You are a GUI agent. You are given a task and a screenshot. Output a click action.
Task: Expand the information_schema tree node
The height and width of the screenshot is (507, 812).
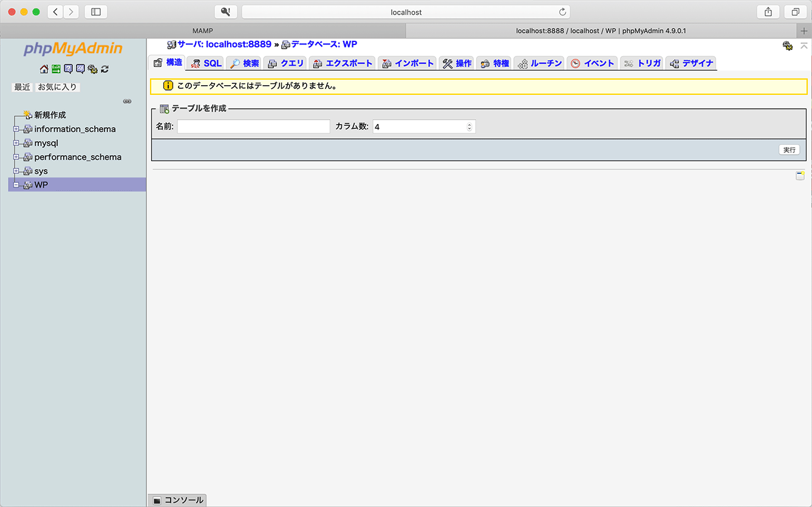coord(16,129)
